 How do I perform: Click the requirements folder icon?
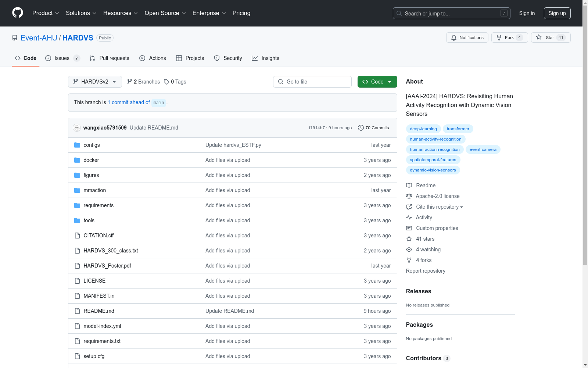[77, 205]
